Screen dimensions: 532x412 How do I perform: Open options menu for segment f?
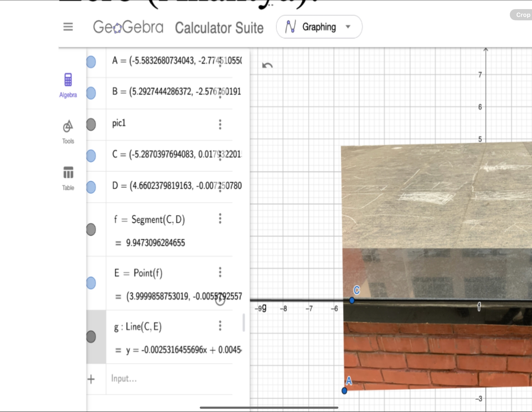(220, 218)
